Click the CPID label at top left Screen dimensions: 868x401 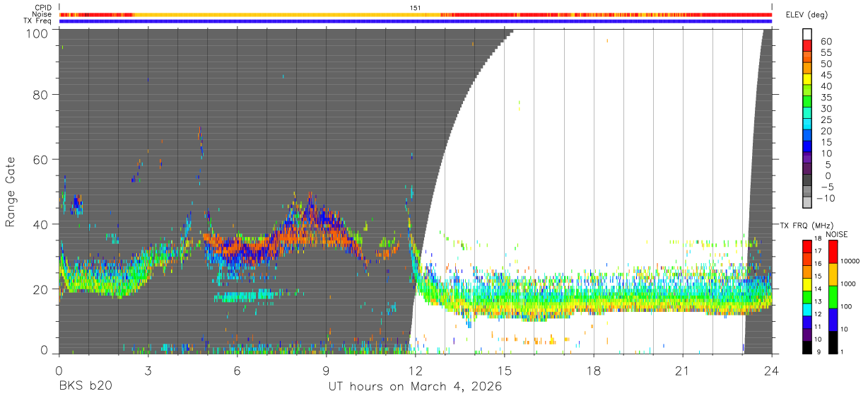(43, 7)
